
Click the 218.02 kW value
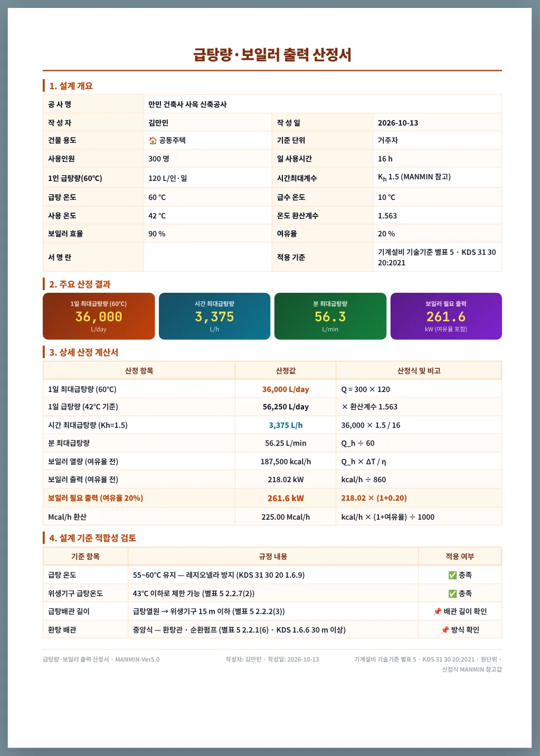286,480
